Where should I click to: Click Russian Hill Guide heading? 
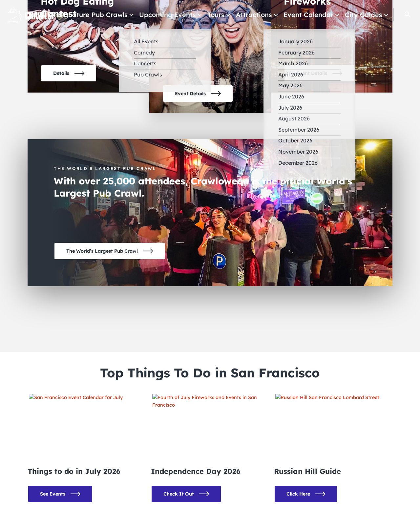307,472
